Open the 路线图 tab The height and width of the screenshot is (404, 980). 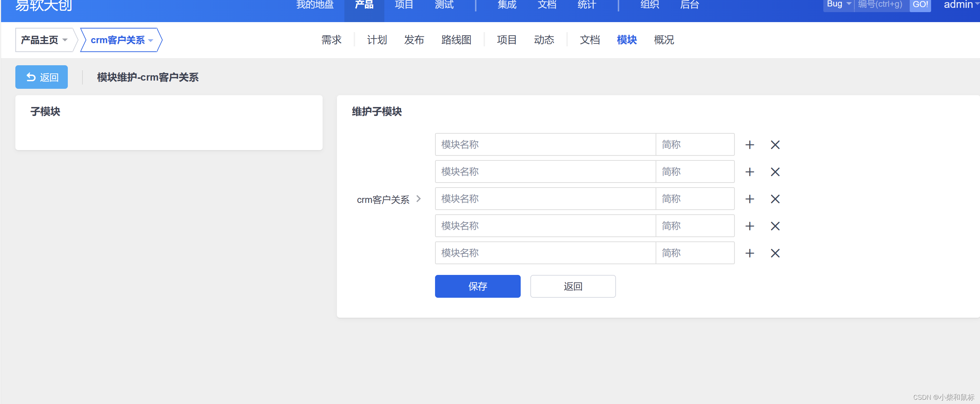[x=456, y=40]
